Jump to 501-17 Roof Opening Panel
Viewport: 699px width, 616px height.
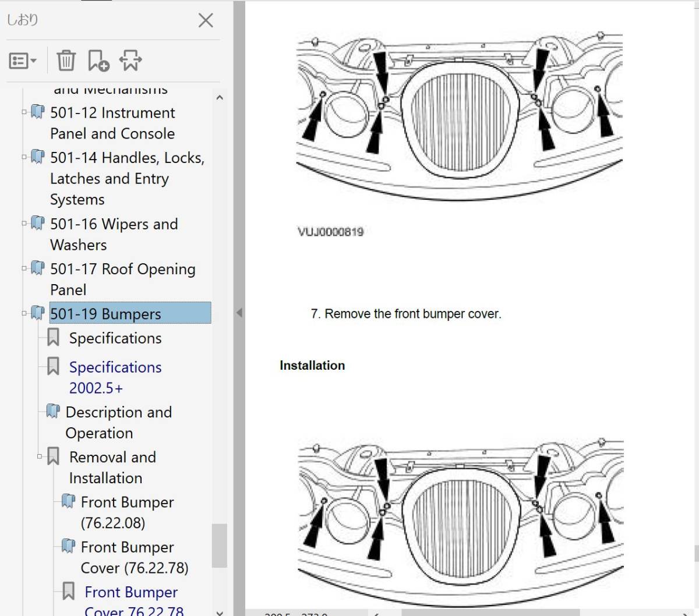click(122, 279)
